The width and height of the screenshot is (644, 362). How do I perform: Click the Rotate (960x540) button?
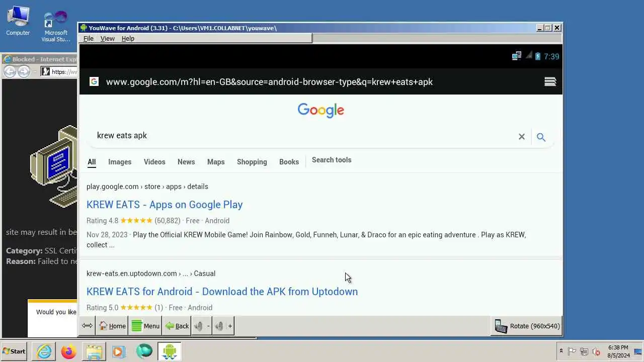coord(527,326)
